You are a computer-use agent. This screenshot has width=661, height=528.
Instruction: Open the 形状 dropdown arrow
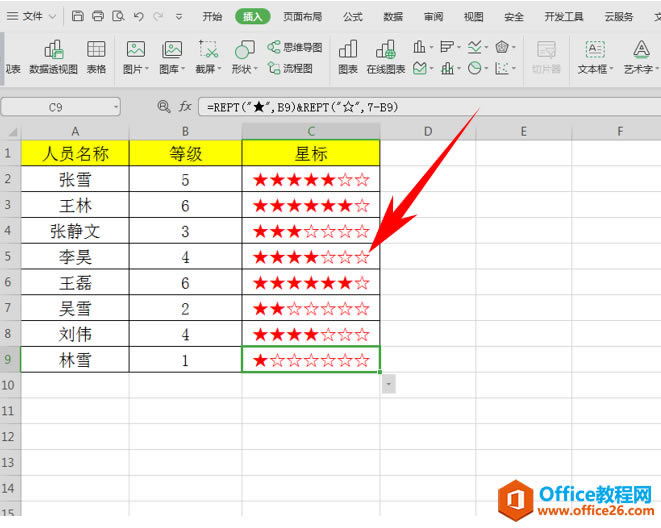[x=255, y=69]
